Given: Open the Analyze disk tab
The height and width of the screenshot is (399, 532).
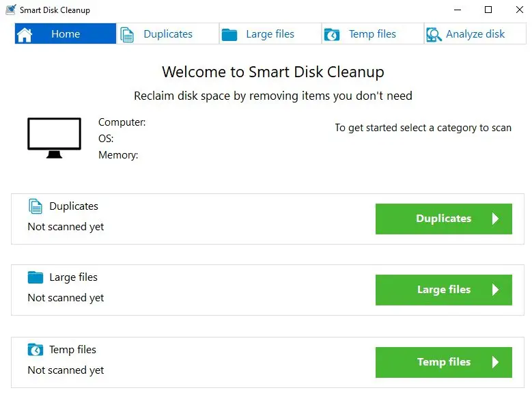Looking at the screenshot, I should pyautogui.click(x=475, y=34).
